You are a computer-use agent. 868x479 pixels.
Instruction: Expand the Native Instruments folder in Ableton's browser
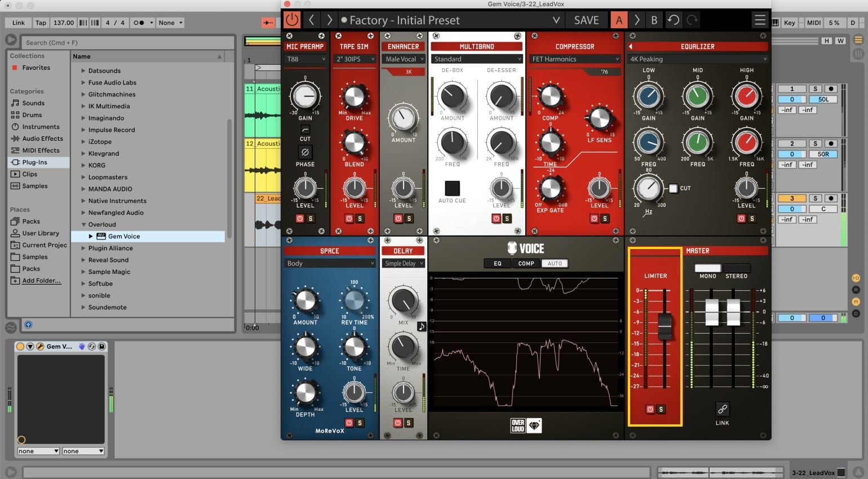tap(83, 201)
